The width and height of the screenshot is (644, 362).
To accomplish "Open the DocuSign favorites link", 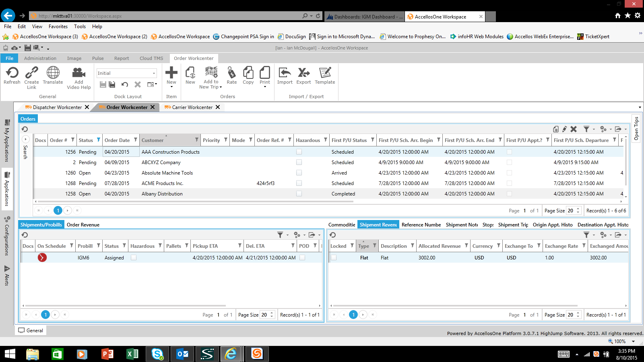I will point(292,37).
